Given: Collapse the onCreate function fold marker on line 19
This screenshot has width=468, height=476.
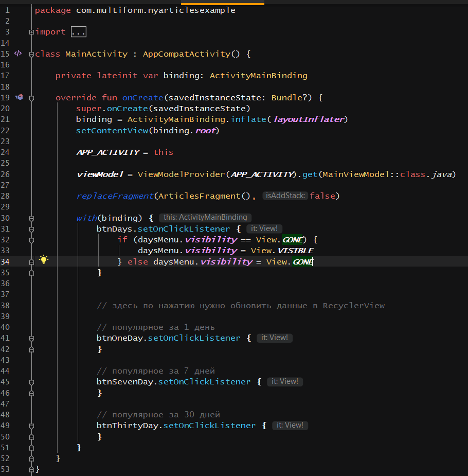Looking at the screenshot, I should (x=31, y=98).
